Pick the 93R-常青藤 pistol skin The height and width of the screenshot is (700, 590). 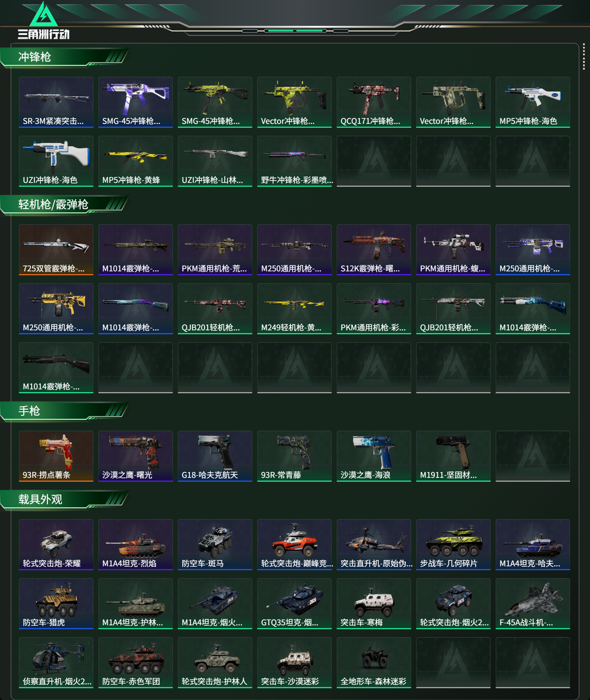click(294, 456)
